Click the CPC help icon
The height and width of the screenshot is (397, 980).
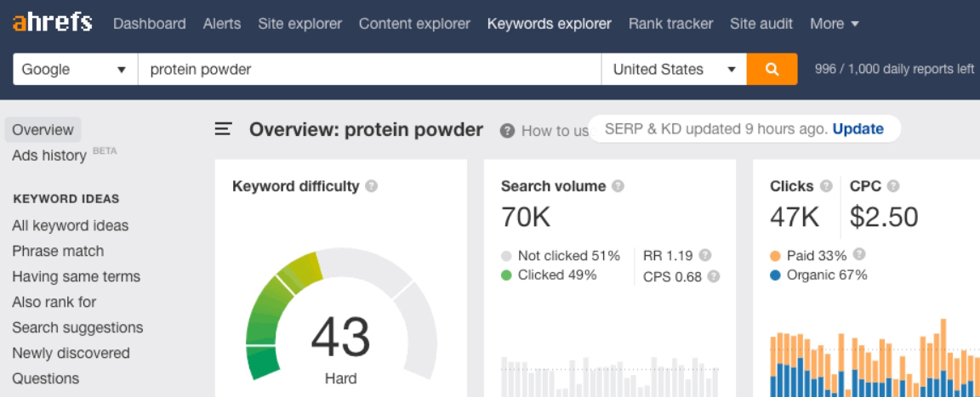click(x=893, y=186)
